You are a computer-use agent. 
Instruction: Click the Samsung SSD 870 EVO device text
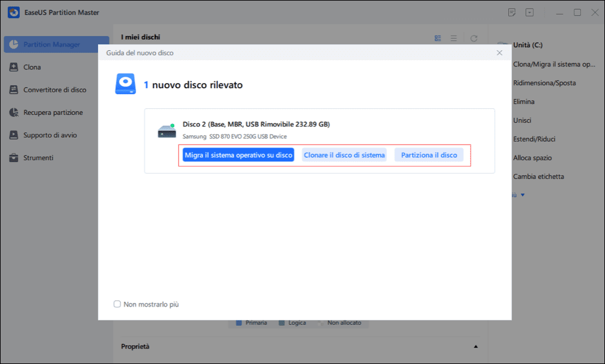(235, 137)
